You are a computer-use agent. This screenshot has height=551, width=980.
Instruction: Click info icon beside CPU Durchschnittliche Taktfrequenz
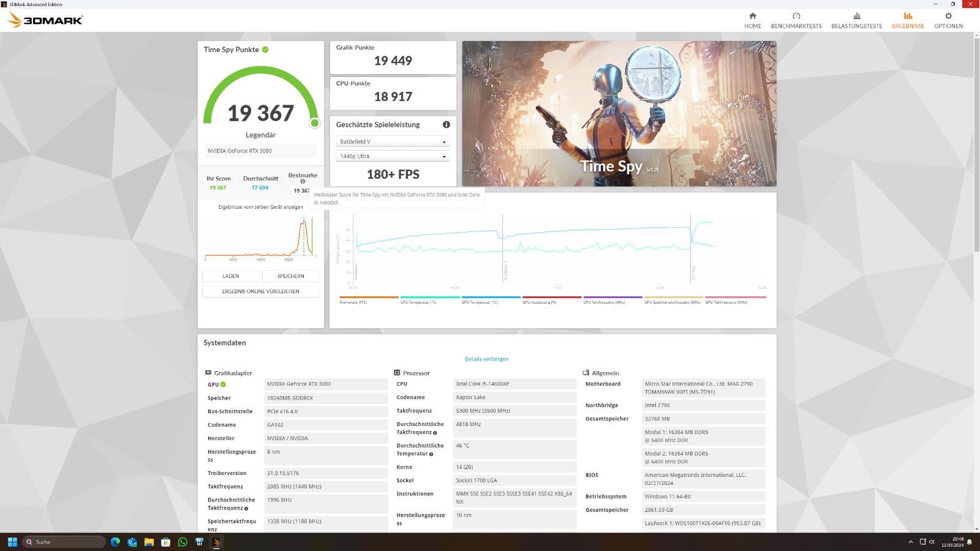[x=435, y=433]
